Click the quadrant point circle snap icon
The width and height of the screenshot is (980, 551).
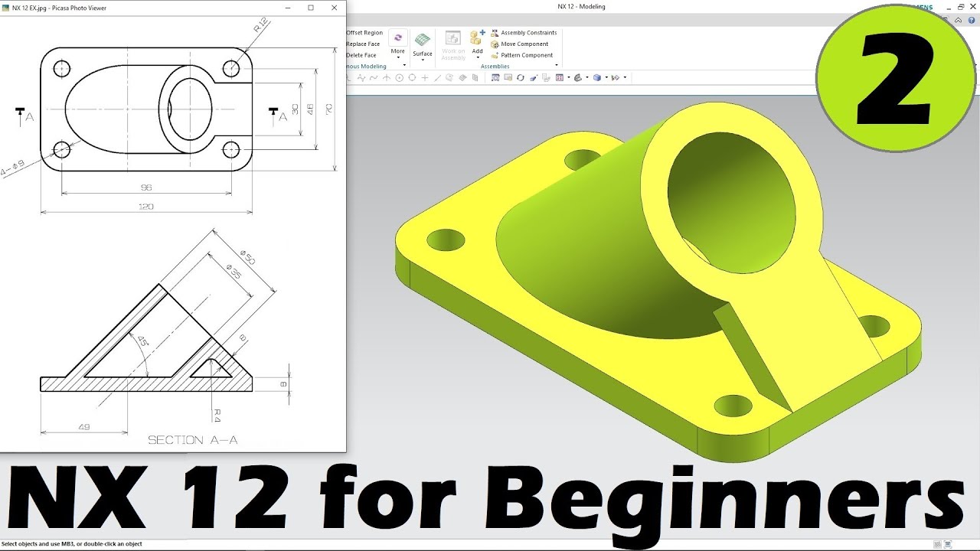pos(412,78)
